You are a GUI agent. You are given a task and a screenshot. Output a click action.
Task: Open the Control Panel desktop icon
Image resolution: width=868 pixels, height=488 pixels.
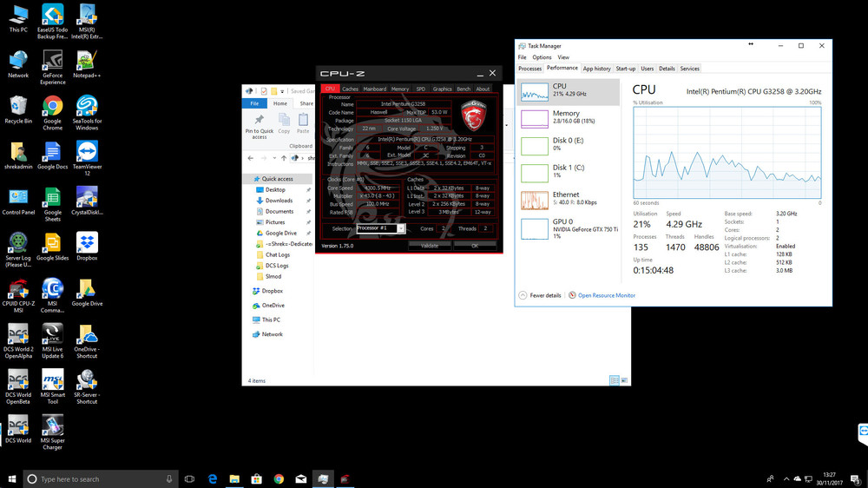click(18, 201)
